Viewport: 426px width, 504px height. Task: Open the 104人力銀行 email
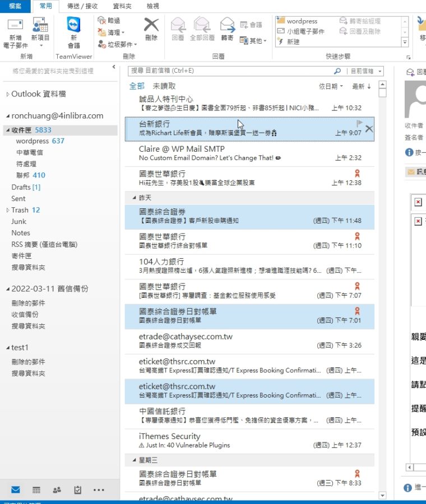click(x=249, y=267)
